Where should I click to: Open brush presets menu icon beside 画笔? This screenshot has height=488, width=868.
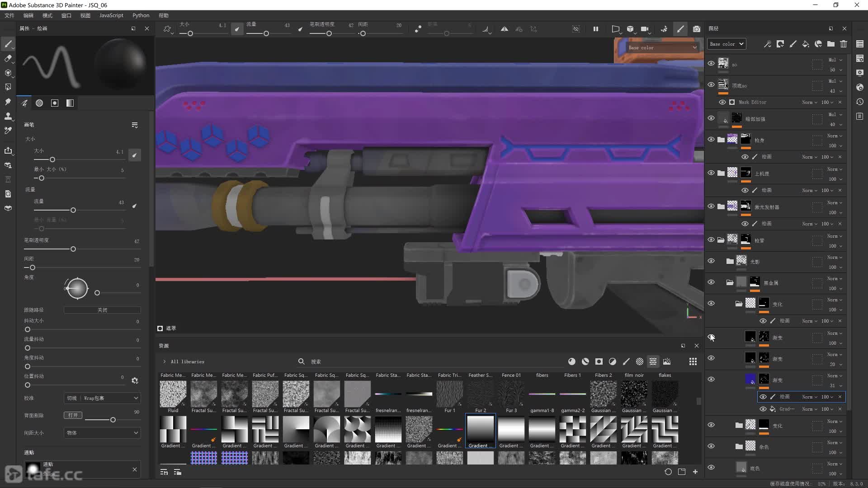[135, 125]
